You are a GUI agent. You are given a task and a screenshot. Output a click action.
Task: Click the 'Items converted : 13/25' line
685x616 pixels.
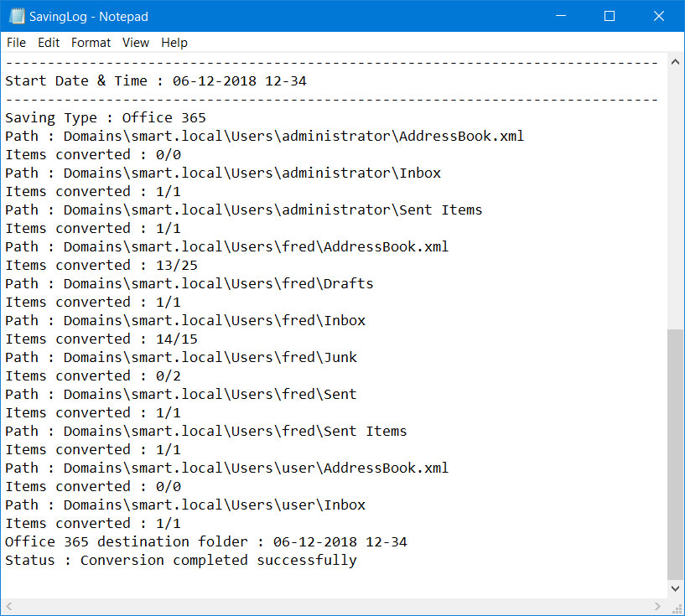pyautogui.click(x=101, y=266)
